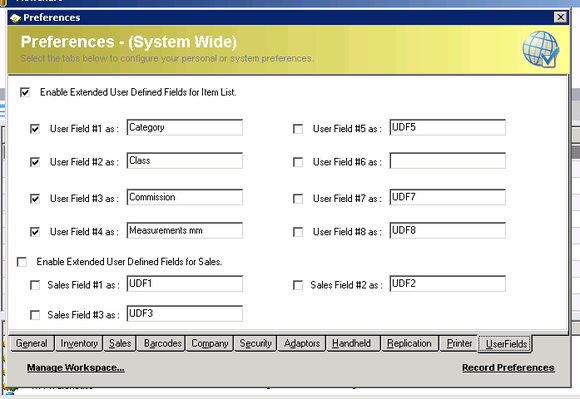Open the Barcodes tab
The height and width of the screenshot is (399, 580).
(x=162, y=344)
